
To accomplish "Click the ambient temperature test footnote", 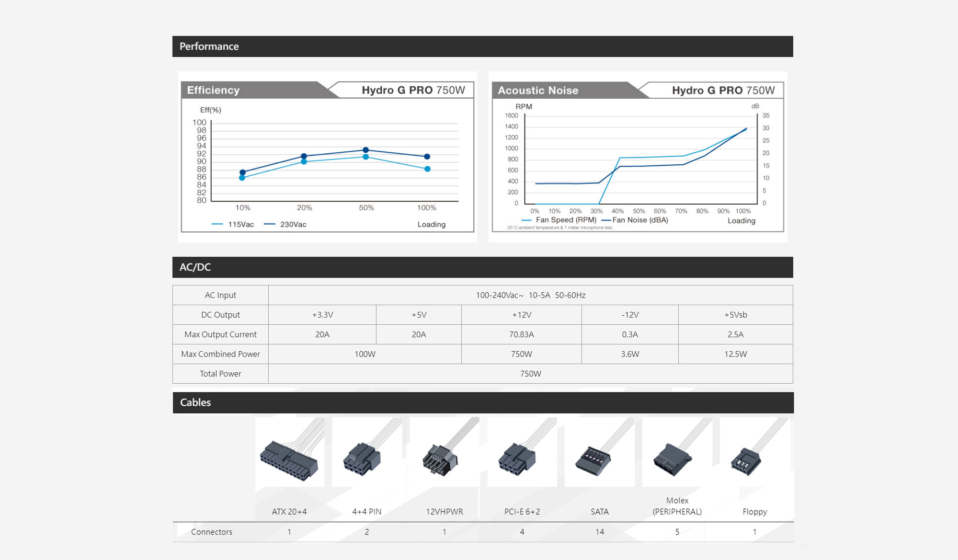I will coord(560,228).
